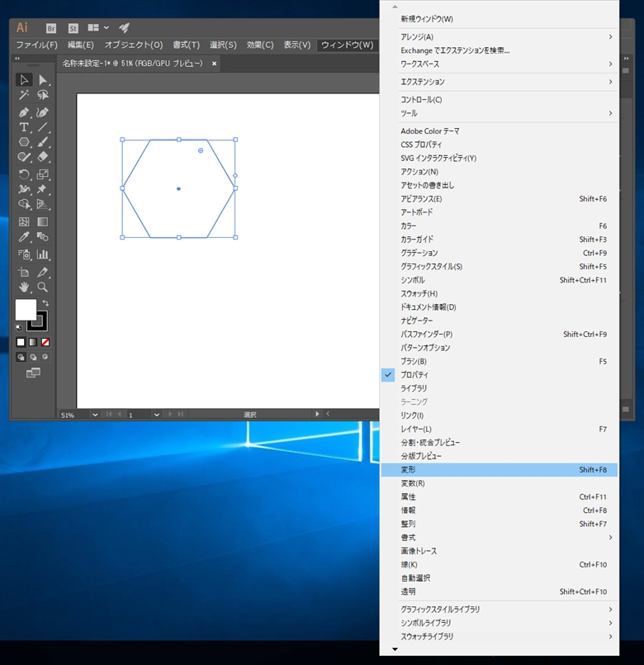The image size is (644, 665).
Task: Apply solid Color mode button
Action: [21, 342]
